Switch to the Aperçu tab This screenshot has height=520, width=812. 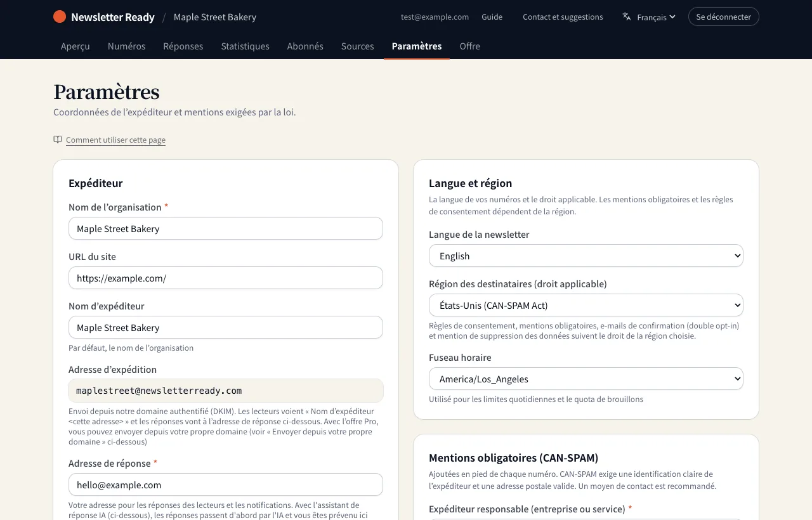(75, 46)
